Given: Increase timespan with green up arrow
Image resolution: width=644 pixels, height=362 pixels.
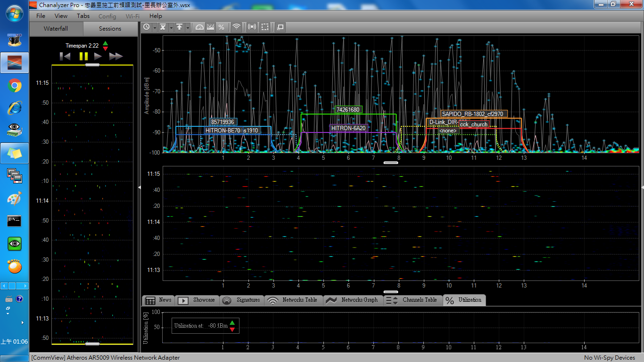Looking at the screenshot, I should [x=105, y=43].
